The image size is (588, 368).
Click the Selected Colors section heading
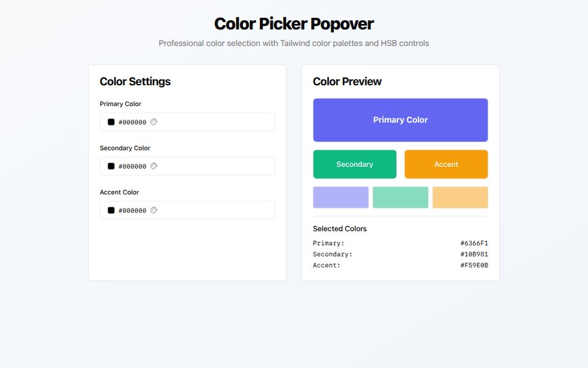[x=340, y=228]
